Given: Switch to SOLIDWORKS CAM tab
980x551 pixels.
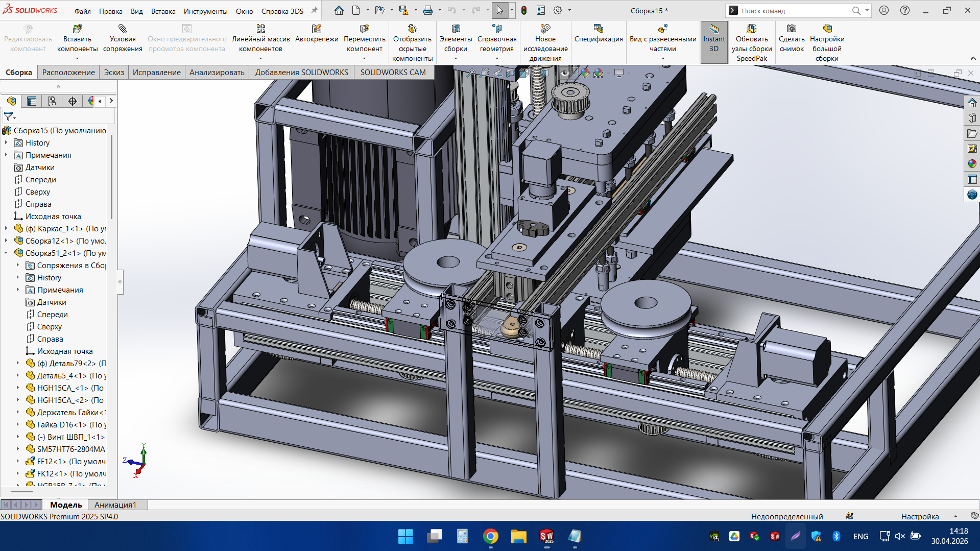Looking at the screenshot, I should point(393,72).
